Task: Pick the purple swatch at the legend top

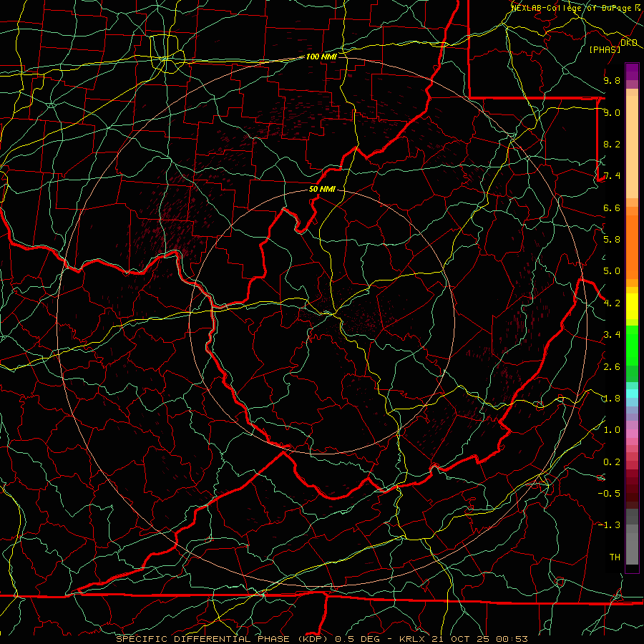Action: tap(632, 72)
